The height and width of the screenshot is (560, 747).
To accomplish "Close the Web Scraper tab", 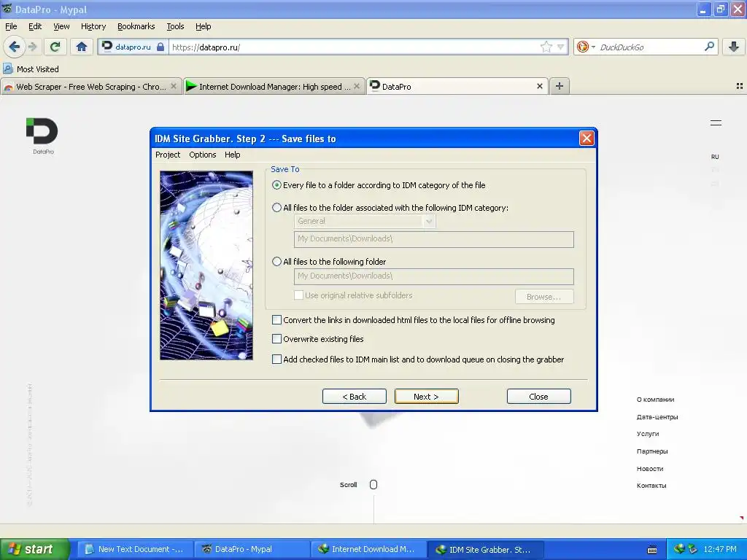I will tap(174, 86).
